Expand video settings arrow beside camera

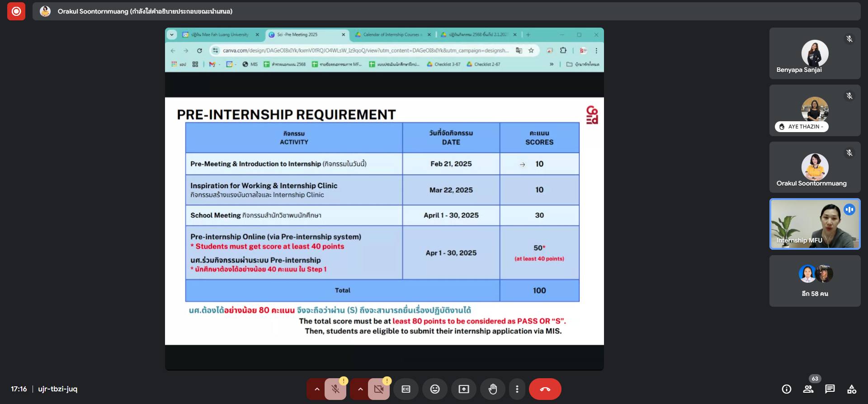(x=360, y=389)
